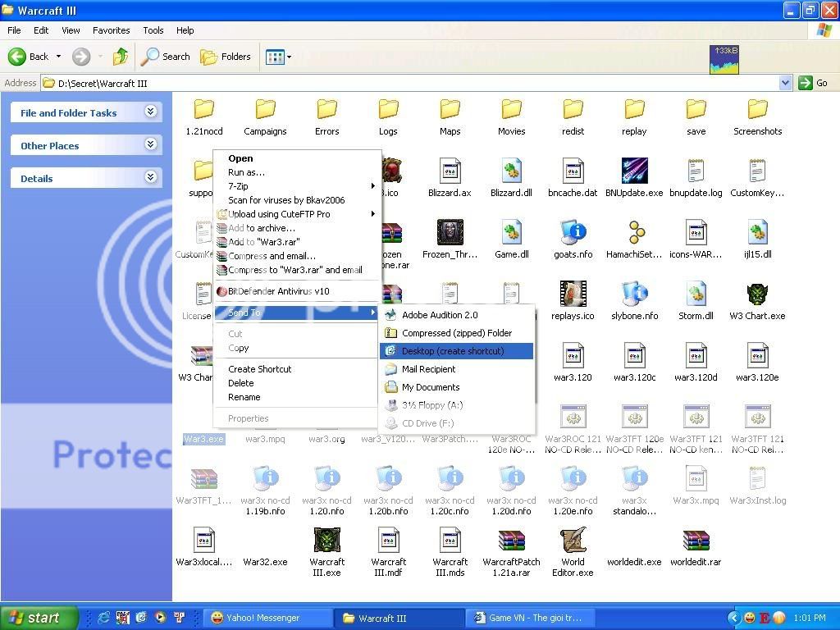Open the Favorites menu
Viewport: 840px width, 630px height.
coord(111,30)
